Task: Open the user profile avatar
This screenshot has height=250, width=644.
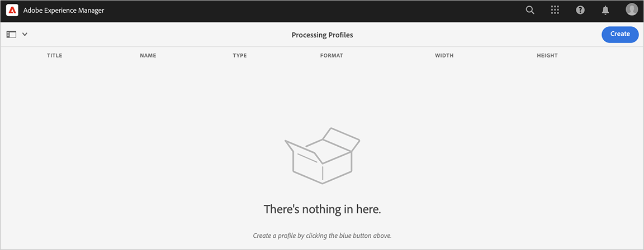Action: click(x=632, y=9)
